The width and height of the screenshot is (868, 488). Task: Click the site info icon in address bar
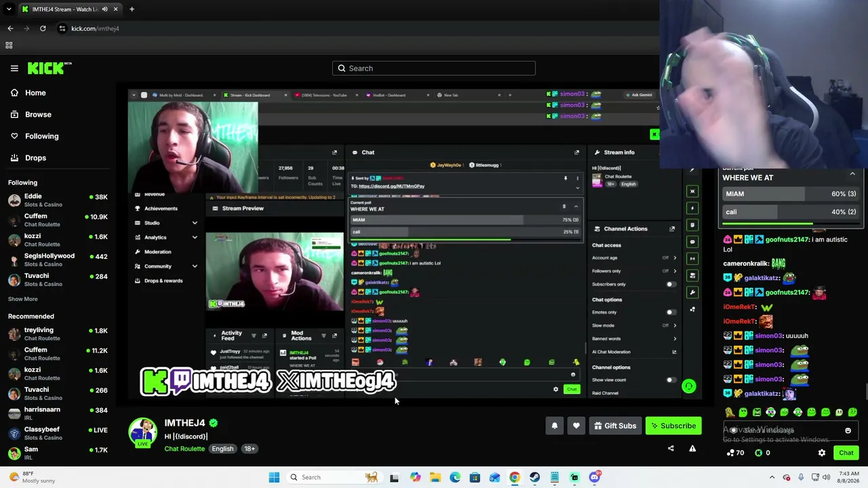(62, 28)
